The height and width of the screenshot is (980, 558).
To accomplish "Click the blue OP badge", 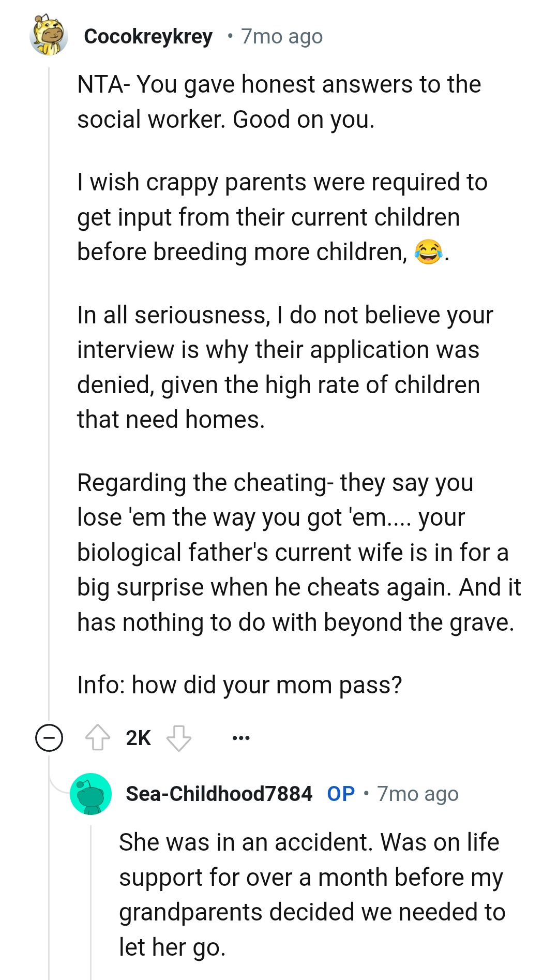I will tap(341, 794).
